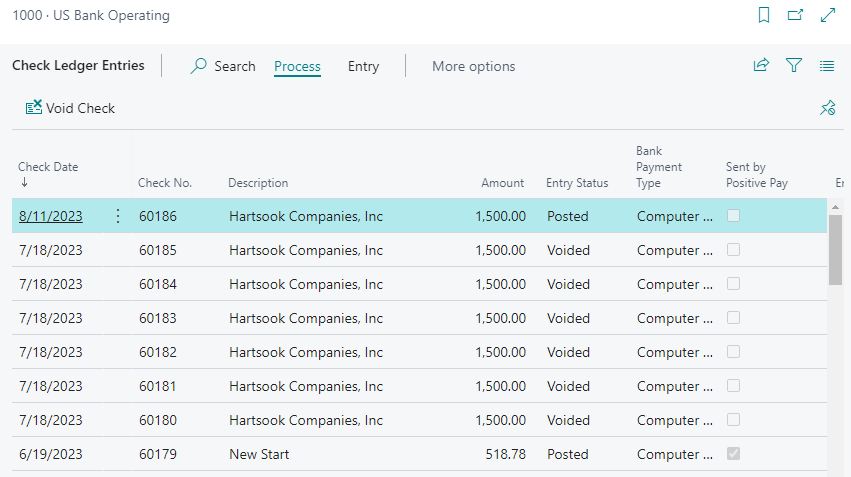
Task: Click the pin action bar icon
Action: pyautogui.click(x=827, y=108)
